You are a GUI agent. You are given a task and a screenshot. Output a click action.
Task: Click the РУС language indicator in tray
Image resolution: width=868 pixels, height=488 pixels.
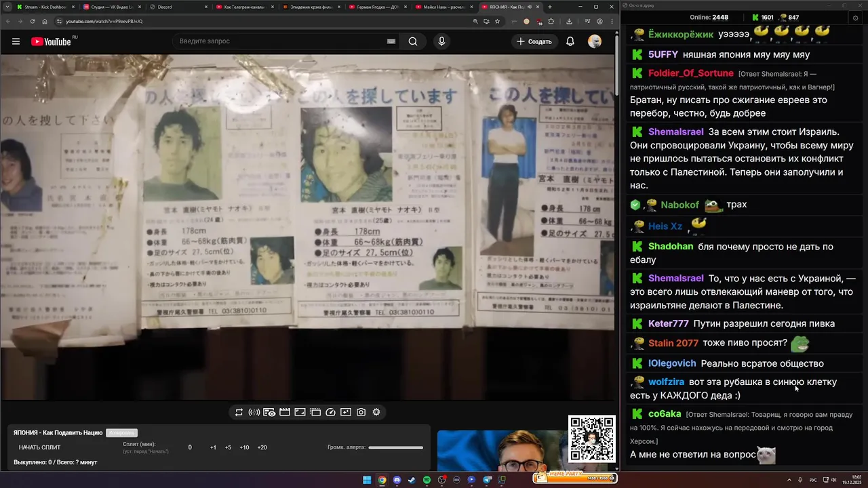click(x=813, y=480)
